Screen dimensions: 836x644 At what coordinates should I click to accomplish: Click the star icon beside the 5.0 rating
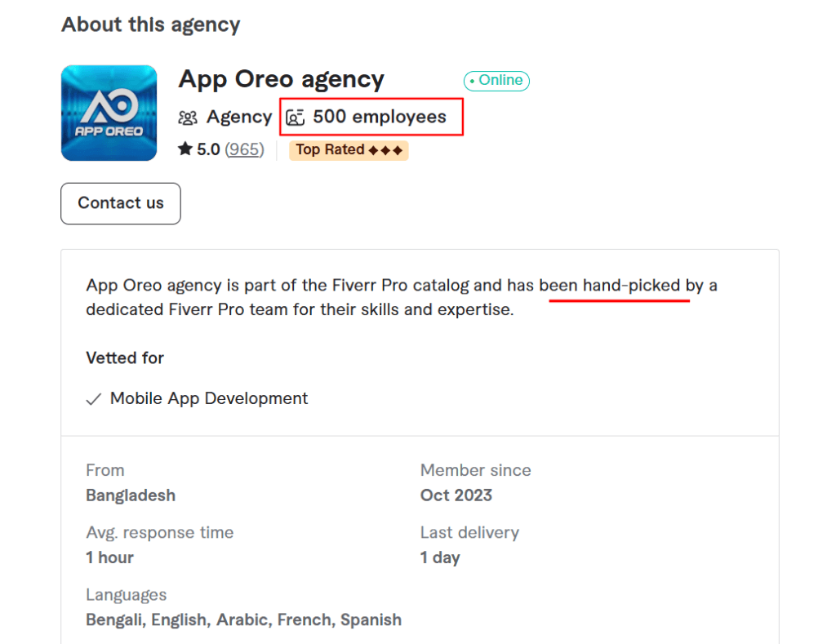coord(185,149)
